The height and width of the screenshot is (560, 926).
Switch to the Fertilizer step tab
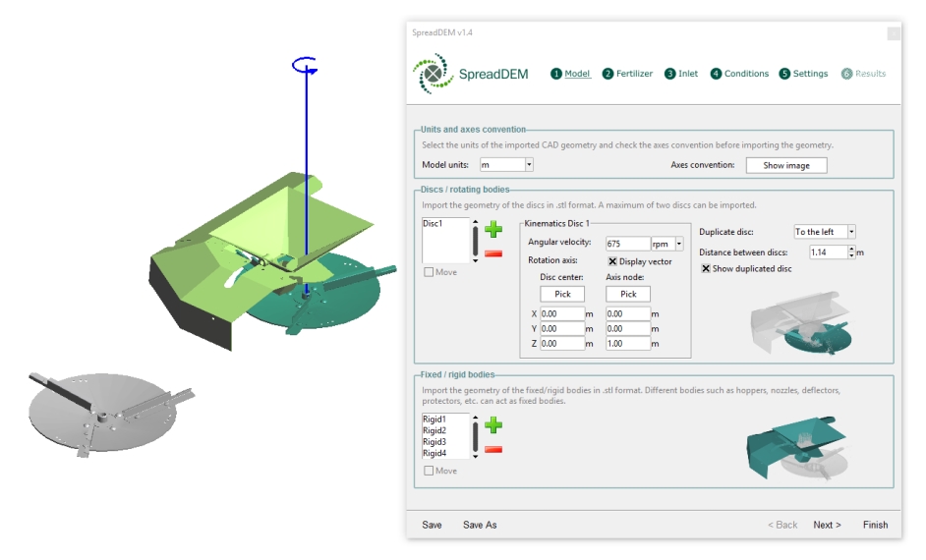pos(628,74)
